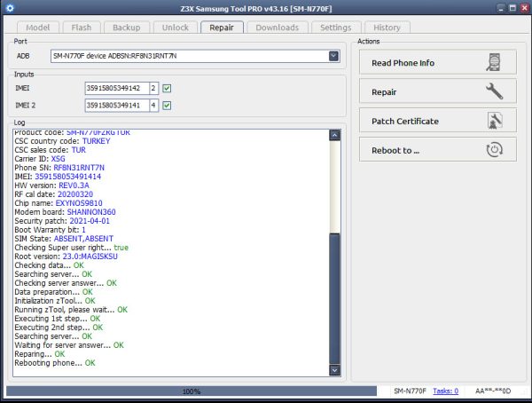
Task: Click log line Rebooting phone... OK
Action: click(x=55, y=363)
